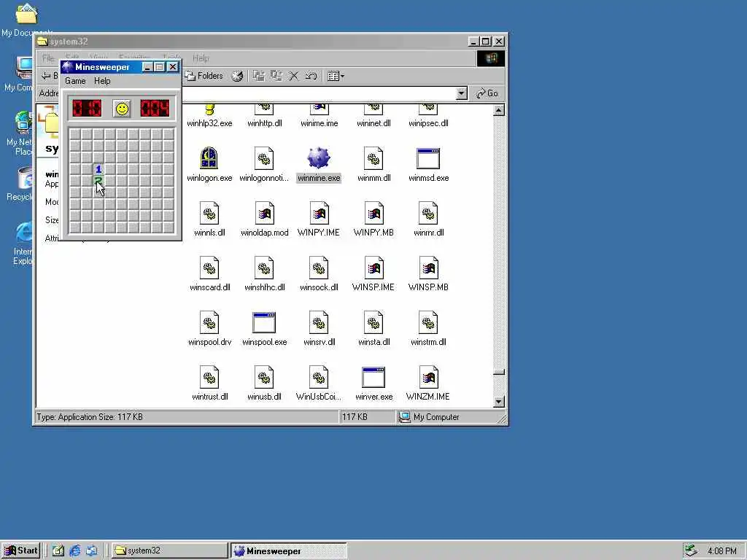Maximize the system32 window
747x560 pixels.
pos(485,42)
